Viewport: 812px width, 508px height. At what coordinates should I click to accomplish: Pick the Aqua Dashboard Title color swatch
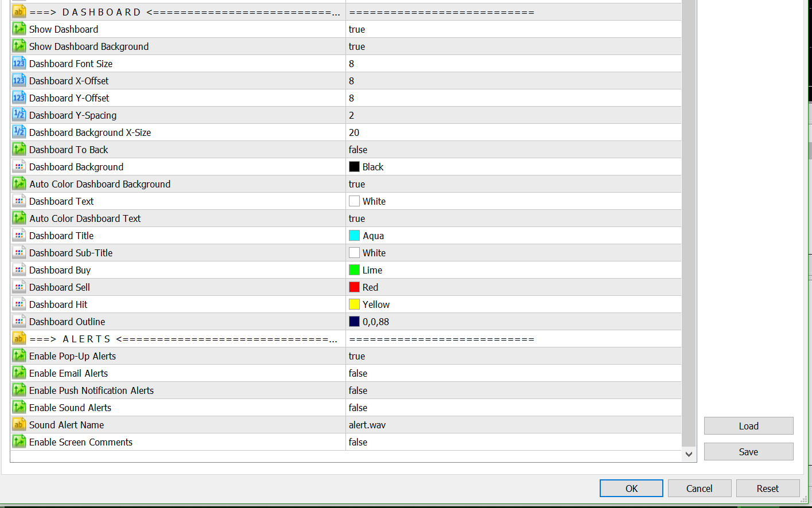tap(355, 236)
